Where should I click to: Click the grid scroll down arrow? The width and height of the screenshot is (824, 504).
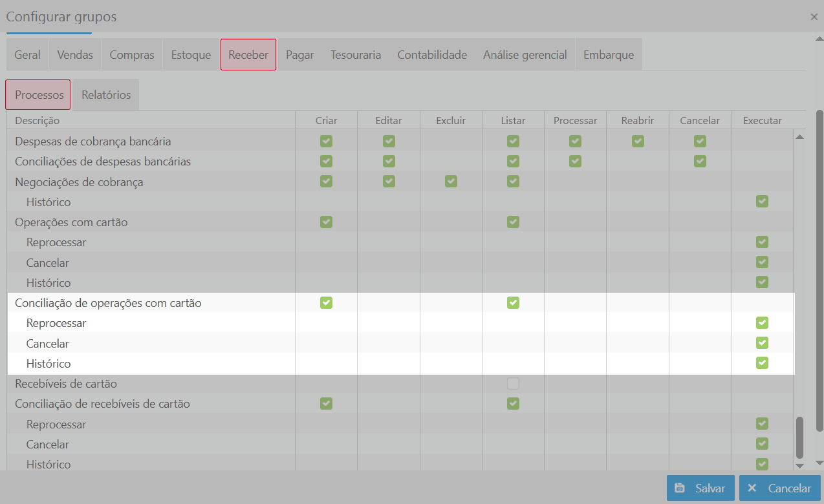[799, 465]
